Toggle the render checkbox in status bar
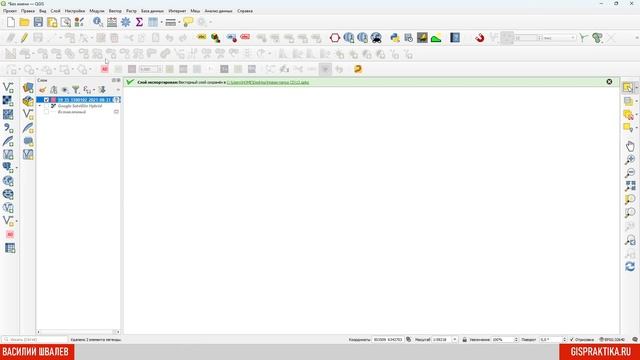Screen dimensions: 640x360 pyautogui.click(x=572, y=340)
